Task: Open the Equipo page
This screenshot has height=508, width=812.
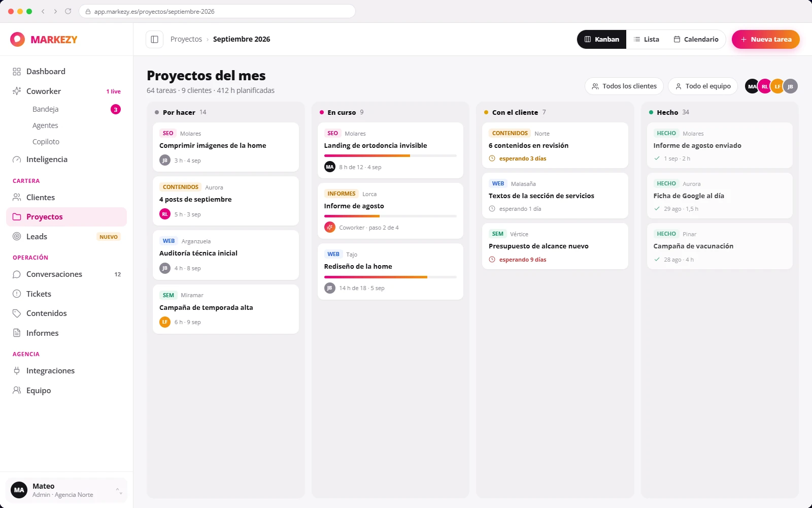Action: click(66, 391)
